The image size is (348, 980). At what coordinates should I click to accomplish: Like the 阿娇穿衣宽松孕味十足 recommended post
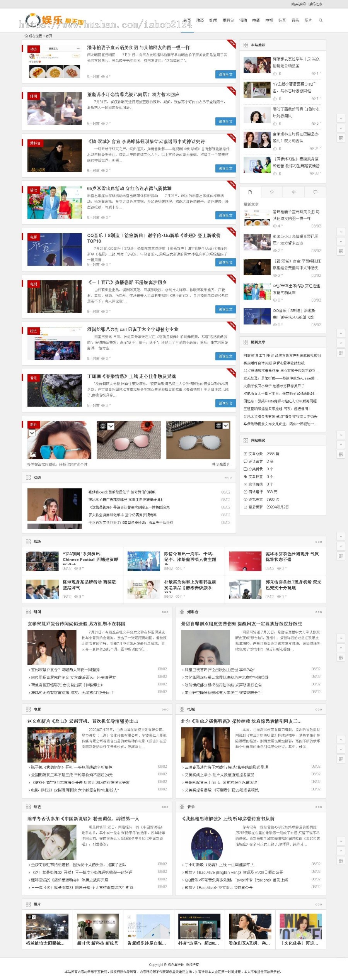tap(275, 73)
